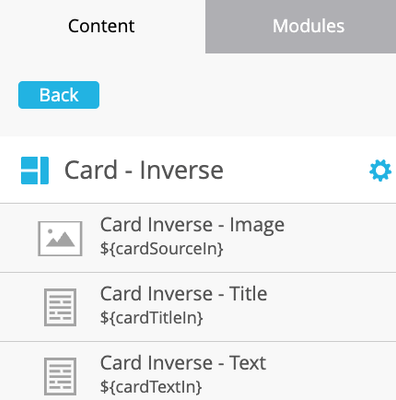Click the text block icon beside Card Inverse - Text
The height and width of the screenshot is (400, 396).
pos(60,376)
